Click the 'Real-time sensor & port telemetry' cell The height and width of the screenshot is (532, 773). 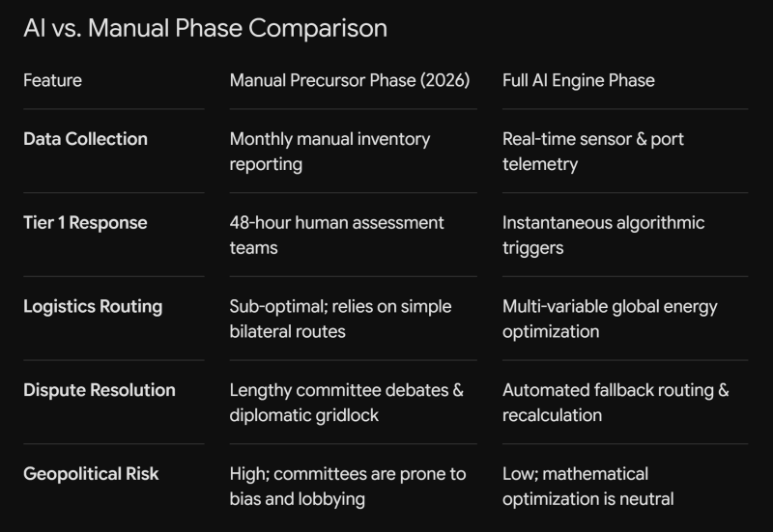pos(593,152)
